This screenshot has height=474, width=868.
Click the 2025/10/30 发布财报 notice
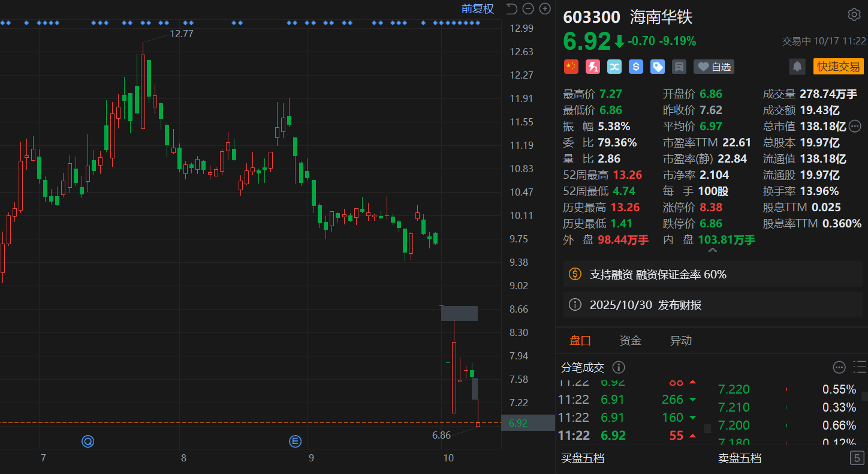coord(645,305)
